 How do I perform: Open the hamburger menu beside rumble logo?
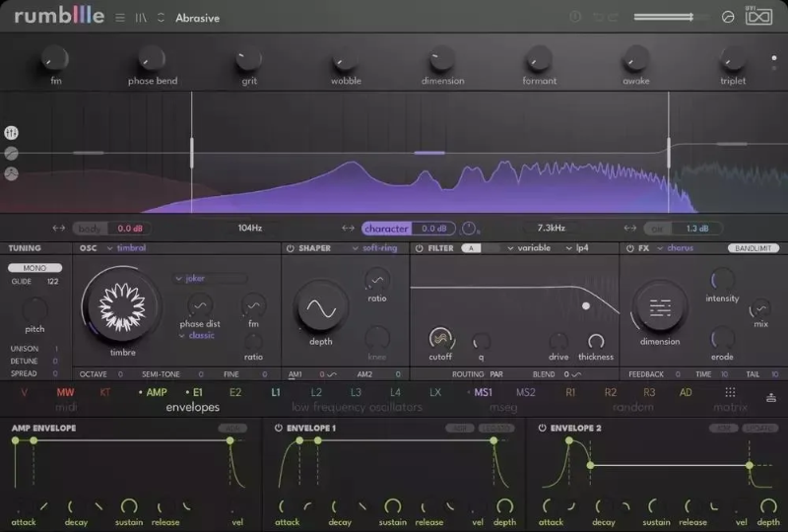(x=120, y=18)
